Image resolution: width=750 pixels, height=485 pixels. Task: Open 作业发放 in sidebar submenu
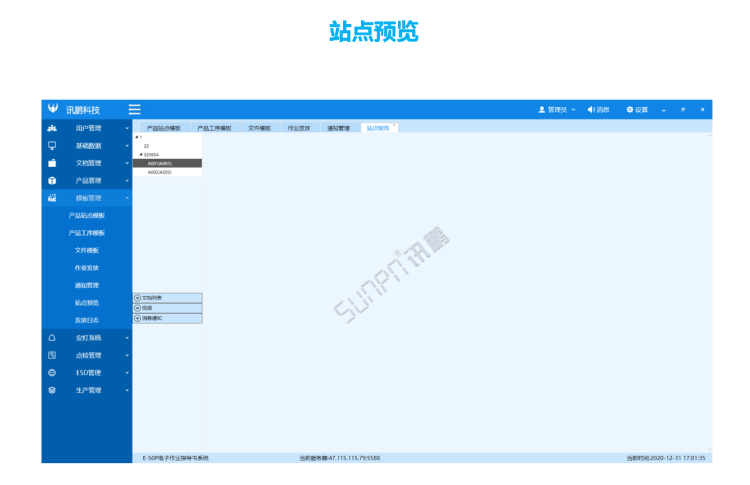[x=87, y=268]
